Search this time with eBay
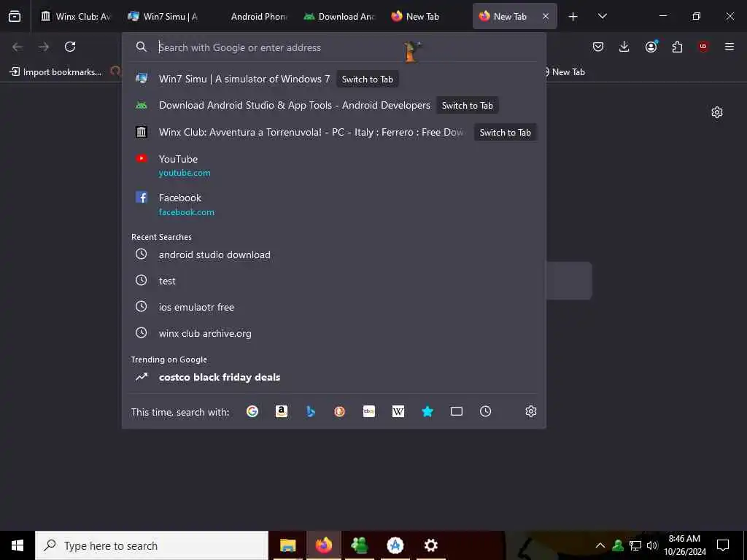Screen dimensions: 747x560 pyautogui.click(x=368, y=411)
